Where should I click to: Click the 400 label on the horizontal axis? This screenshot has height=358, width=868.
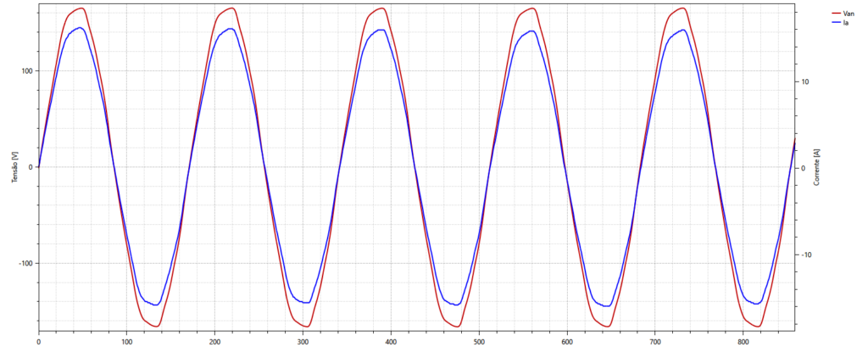coord(391,342)
